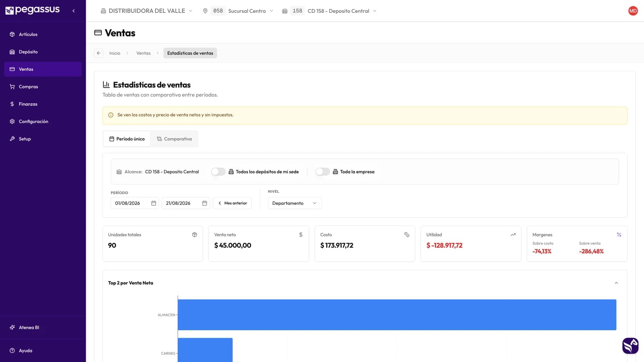
Task: Click the location pin icon next to 058
Action: coord(205,11)
